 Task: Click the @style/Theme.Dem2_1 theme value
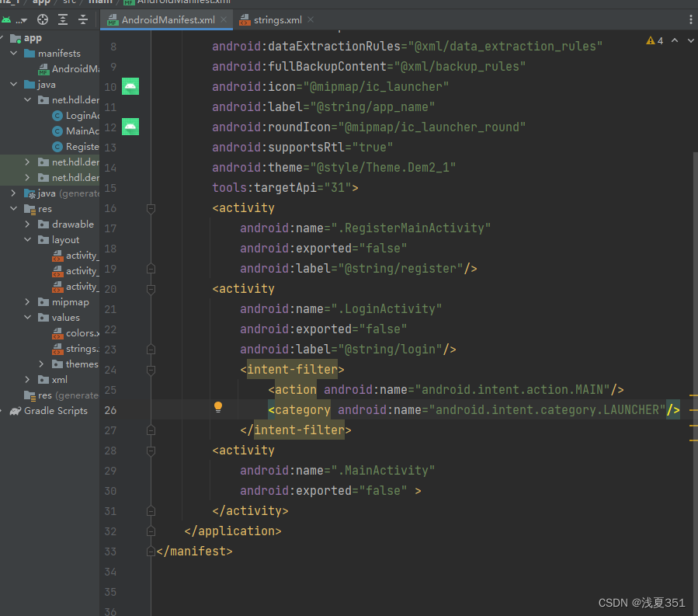tap(383, 168)
